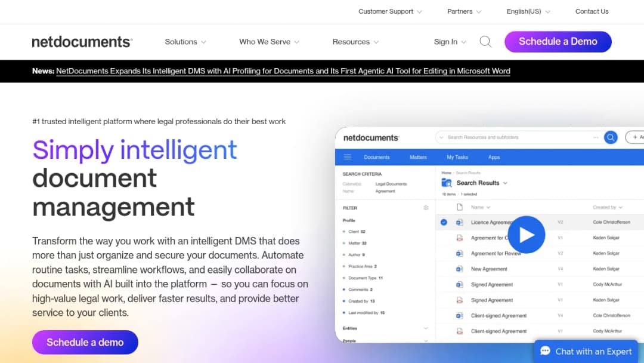Viewport: 644px width, 363px height.
Task: Click the Schedule a Demo header button
Action: (x=558, y=42)
